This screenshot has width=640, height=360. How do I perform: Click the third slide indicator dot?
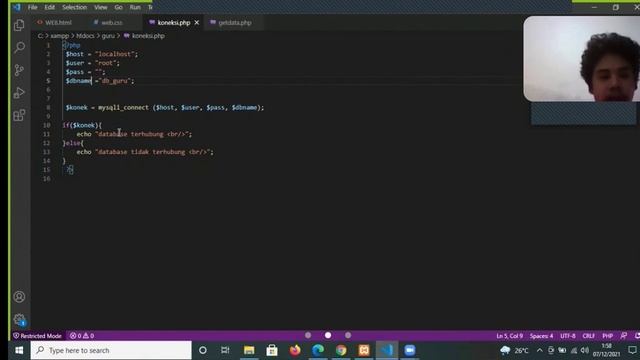348,335
